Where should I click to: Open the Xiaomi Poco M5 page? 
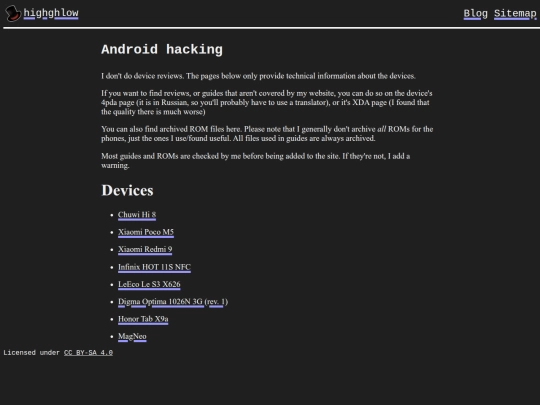[x=146, y=232]
